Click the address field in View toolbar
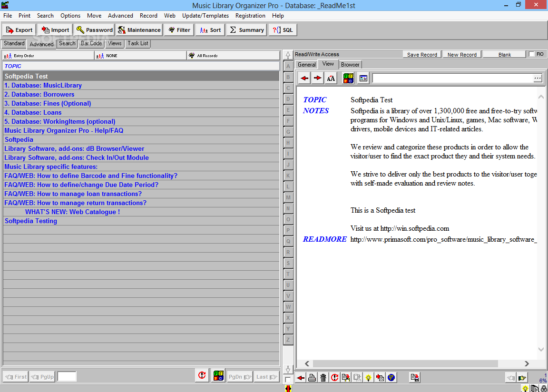Screen dimensions: 548x392 pos(452,78)
